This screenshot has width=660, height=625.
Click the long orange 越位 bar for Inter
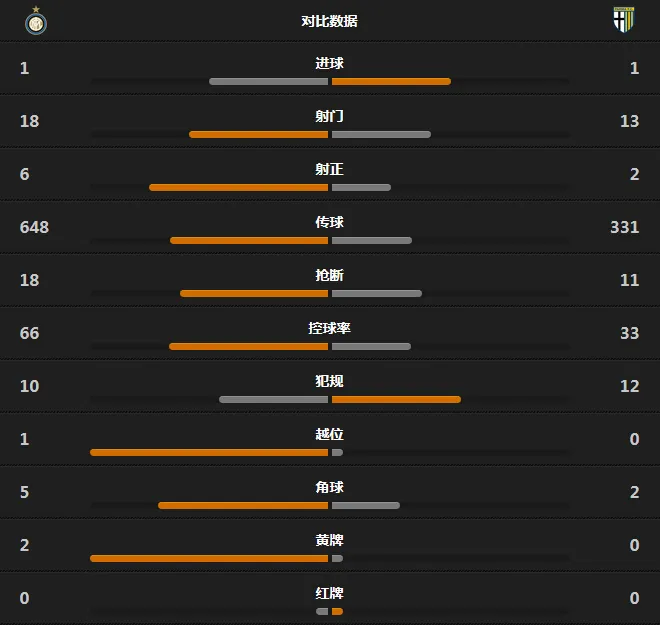click(209, 452)
